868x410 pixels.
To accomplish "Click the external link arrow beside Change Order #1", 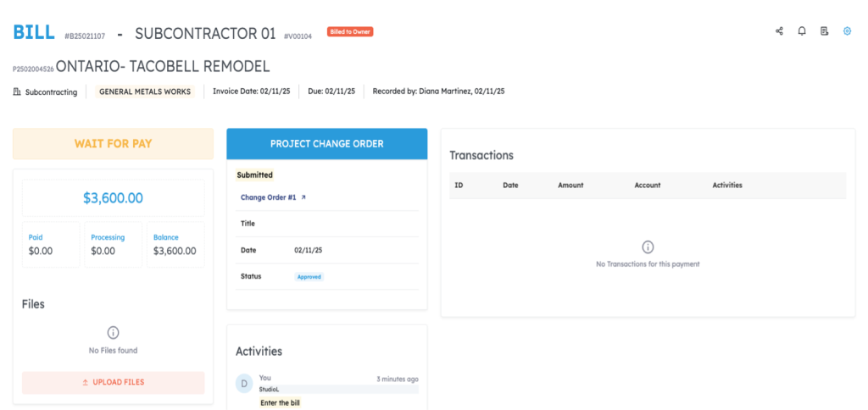I will (303, 197).
